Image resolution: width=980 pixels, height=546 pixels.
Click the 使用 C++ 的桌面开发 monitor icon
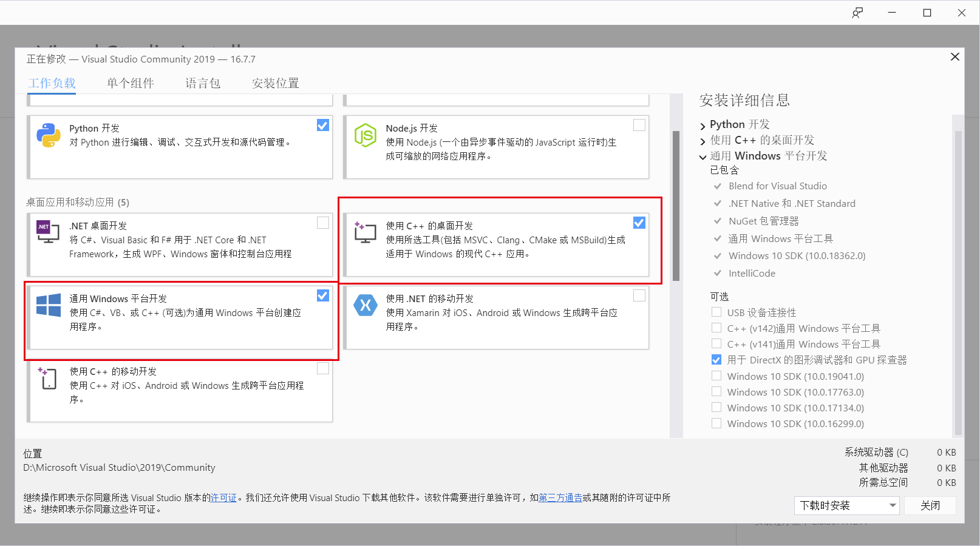point(366,232)
